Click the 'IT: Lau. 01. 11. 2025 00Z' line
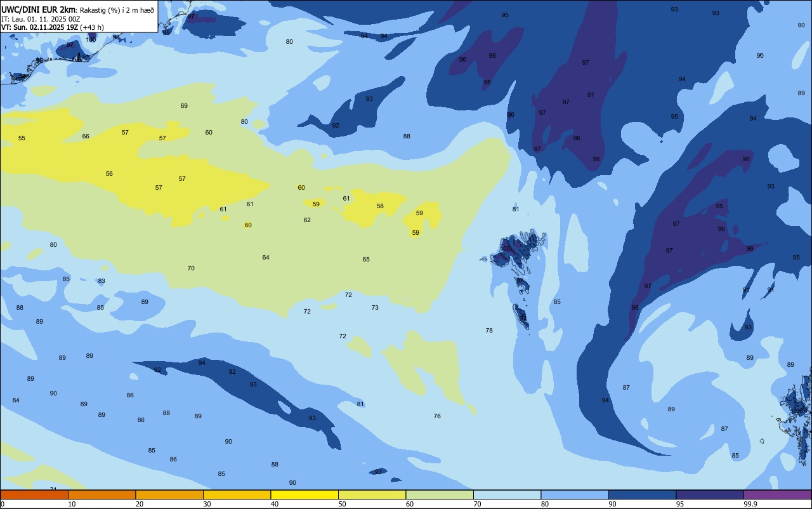The height and width of the screenshot is (509, 812). 41,19
